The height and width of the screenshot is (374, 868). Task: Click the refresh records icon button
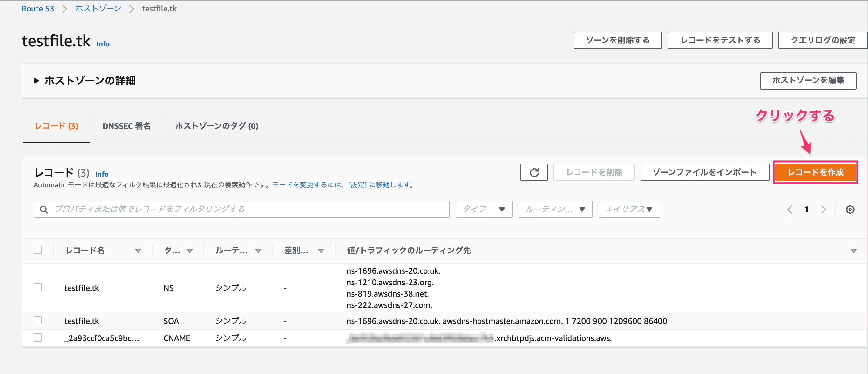coord(534,172)
